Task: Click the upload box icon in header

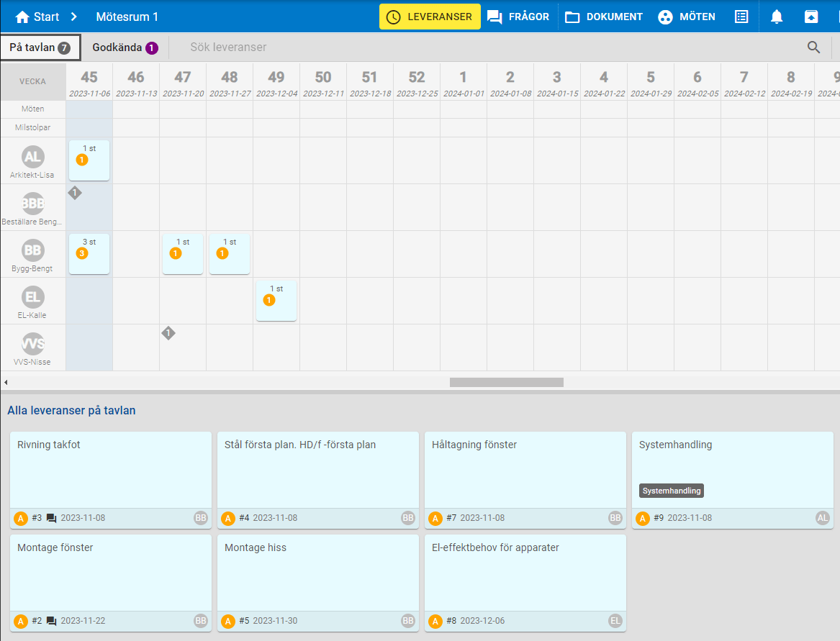Action: pyautogui.click(x=811, y=17)
